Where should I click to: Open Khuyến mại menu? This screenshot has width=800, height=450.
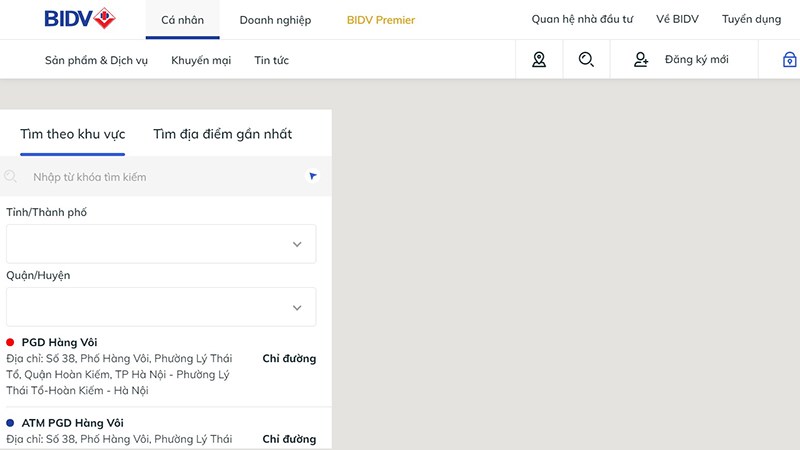[x=201, y=60]
